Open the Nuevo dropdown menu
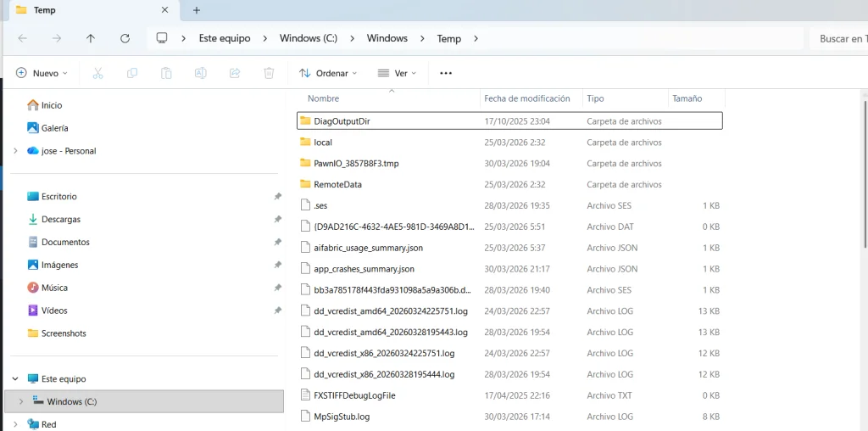This screenshot has width=868, height=431. pos(42,73)
